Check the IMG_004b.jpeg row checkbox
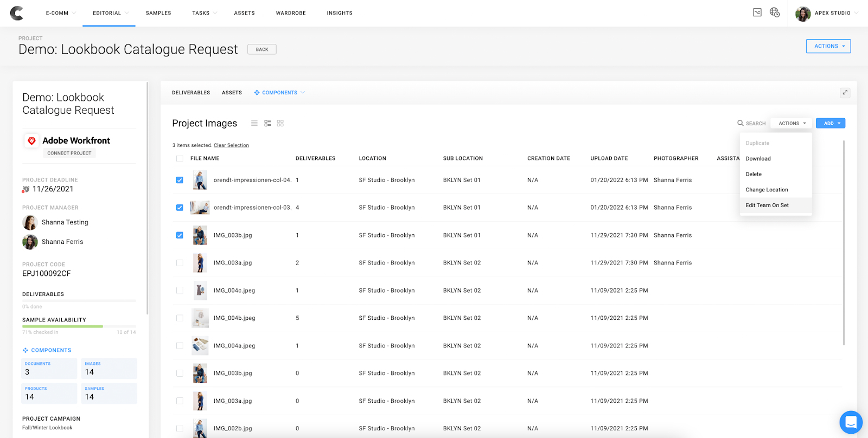 (x=180, y=318)
